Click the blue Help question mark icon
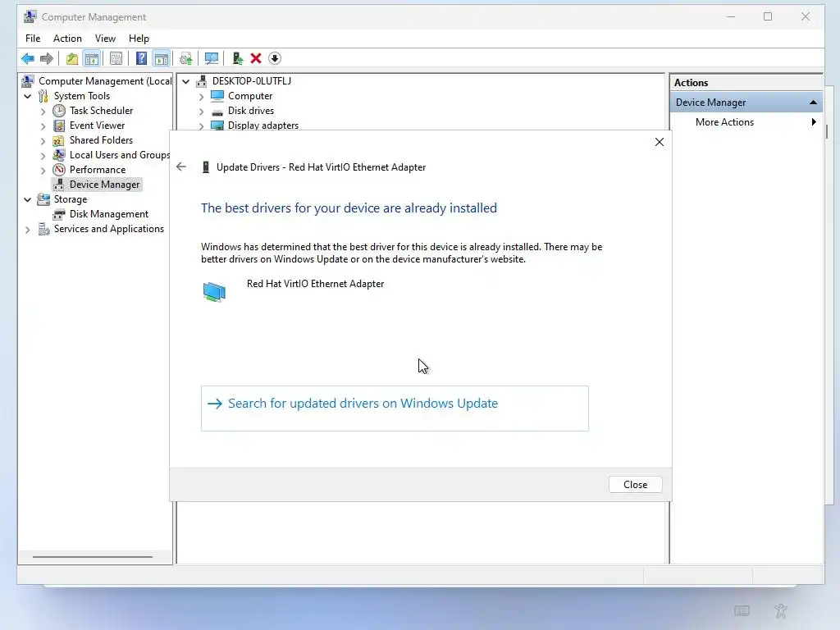The width and height of the screenshot is (840, 630). [141, 58]
